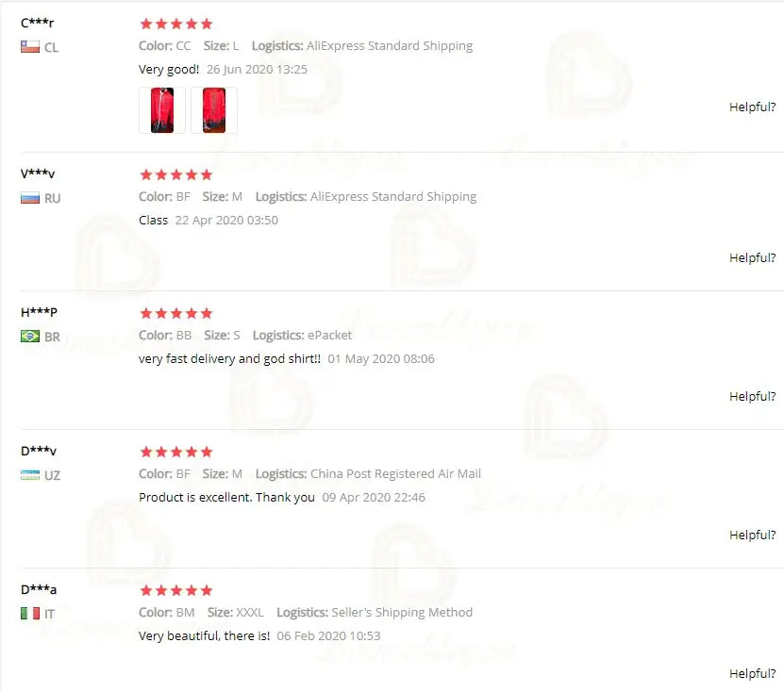Mark the 'Very good!' review as Helpful
The height and width of the screenshot is (692, 784).
753,107
